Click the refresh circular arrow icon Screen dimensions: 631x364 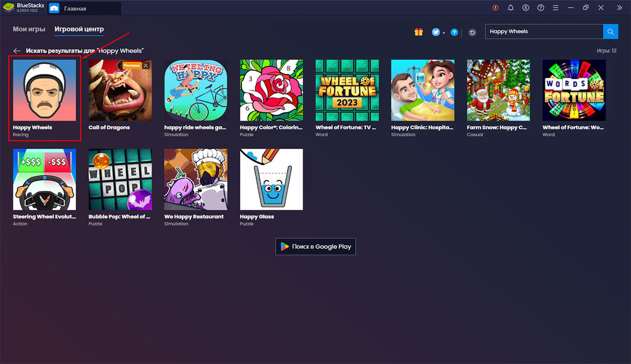472,32
